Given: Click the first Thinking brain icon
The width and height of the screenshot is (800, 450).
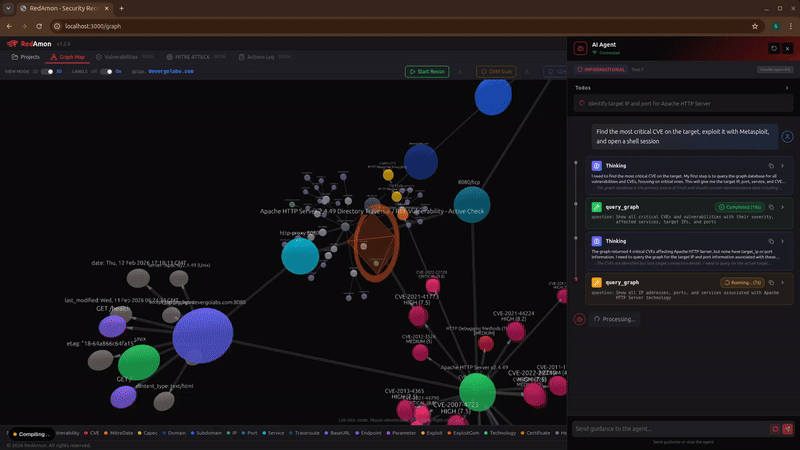Looking at the screenshot, I should click(x=596, y=166).
